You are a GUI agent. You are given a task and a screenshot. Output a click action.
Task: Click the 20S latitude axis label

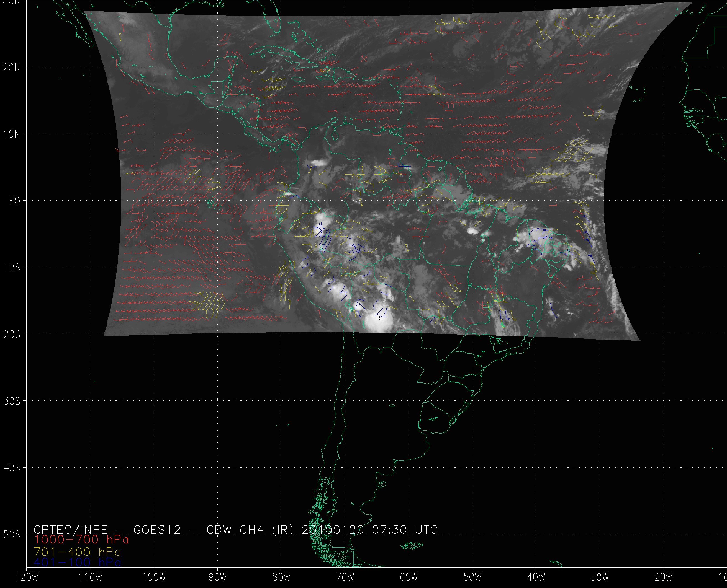point(12,334)
